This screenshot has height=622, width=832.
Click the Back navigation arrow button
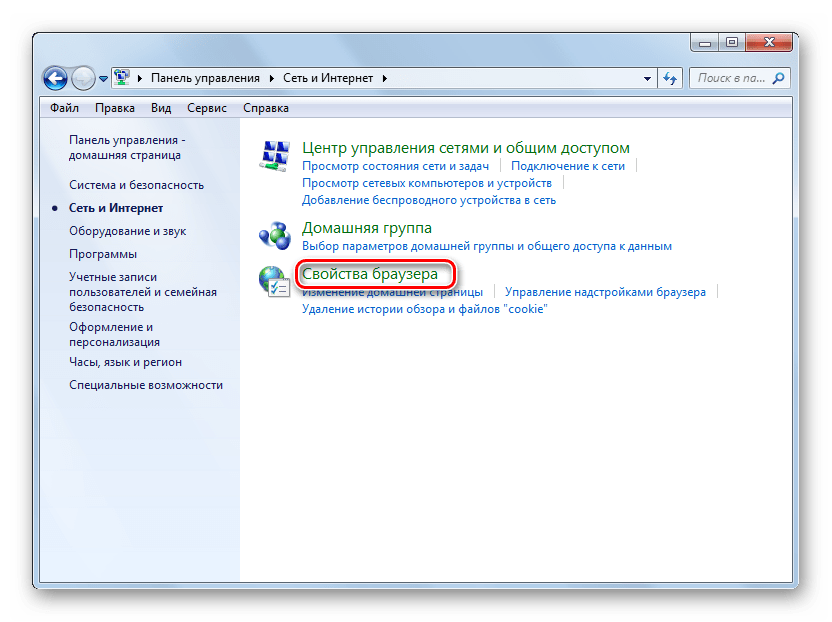(x=56, y=77)
